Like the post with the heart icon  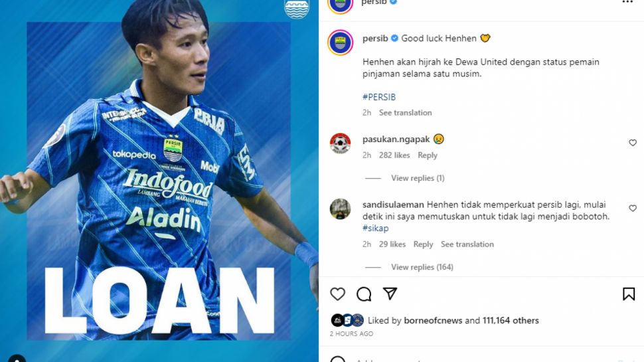click(338, 294)
